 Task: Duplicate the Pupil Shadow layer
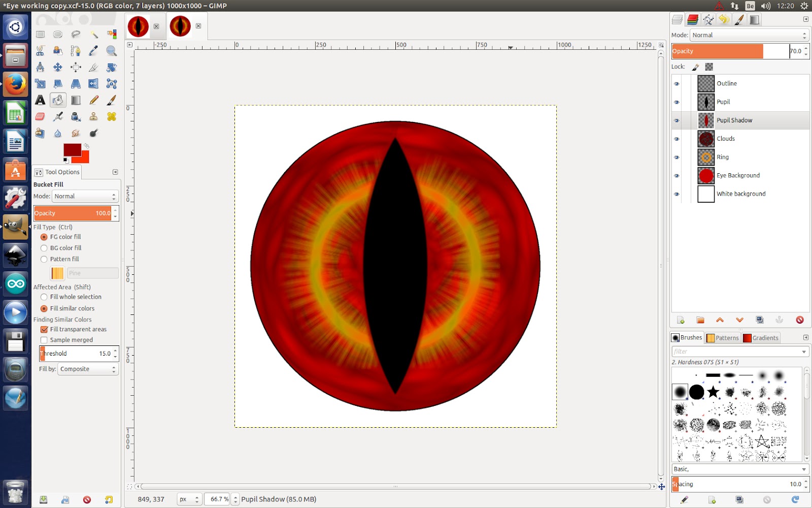(x=760, y=320)
